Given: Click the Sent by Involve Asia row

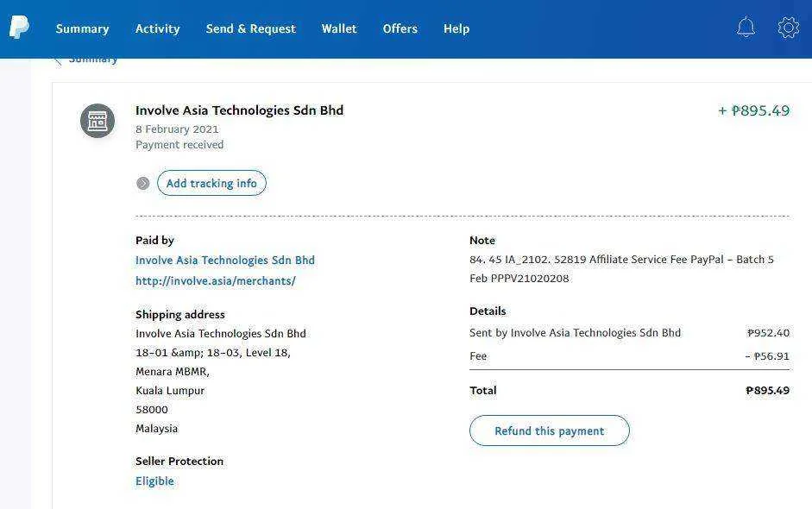Looking at the screenshot, I should tap(629, 333).
